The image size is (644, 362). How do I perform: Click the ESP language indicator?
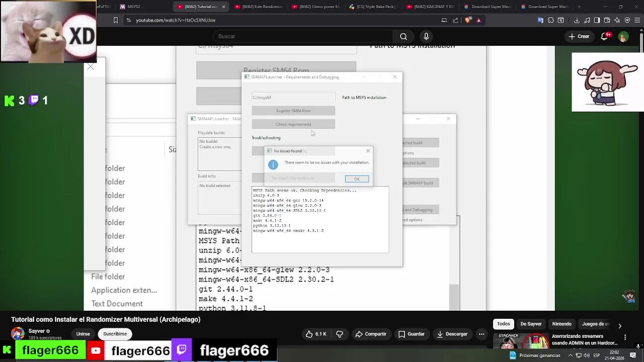coord(596,355)
